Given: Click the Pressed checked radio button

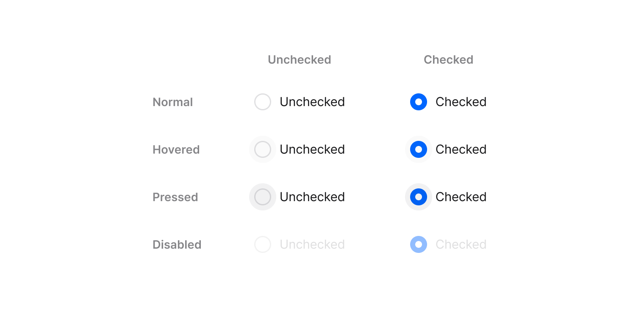Looking at the screenshot, I should pyautogui.click(x=419, y=197).
